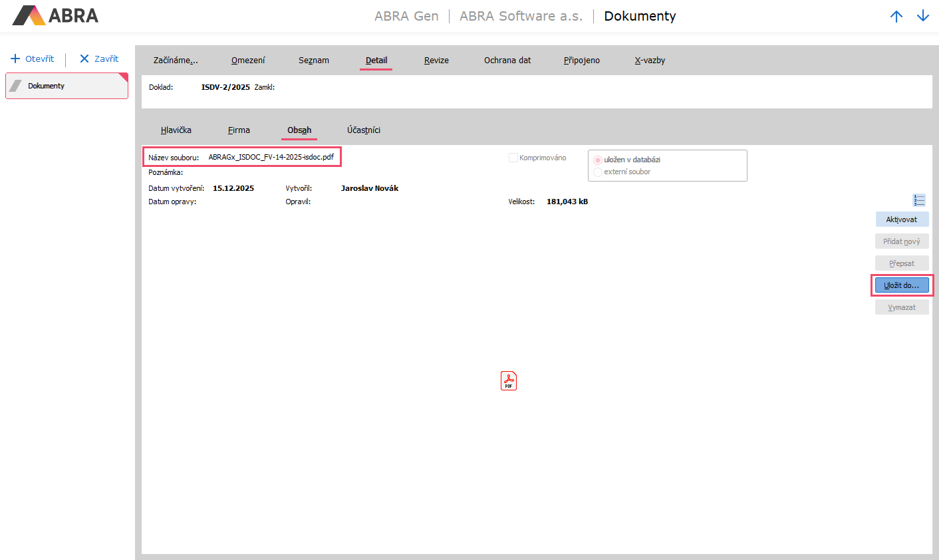The height and width of the screenshot is (560, 939).
Task: Click the Název souboru filename field
Action: point(271,158)
